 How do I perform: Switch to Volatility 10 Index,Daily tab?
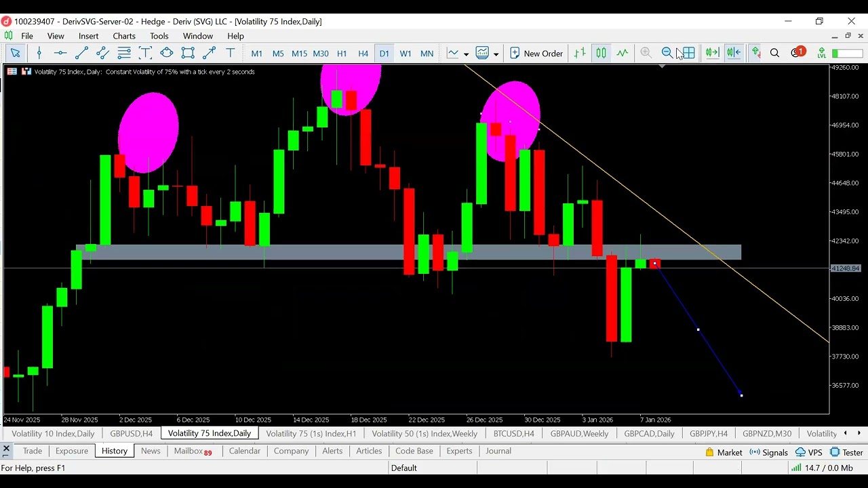53,433
